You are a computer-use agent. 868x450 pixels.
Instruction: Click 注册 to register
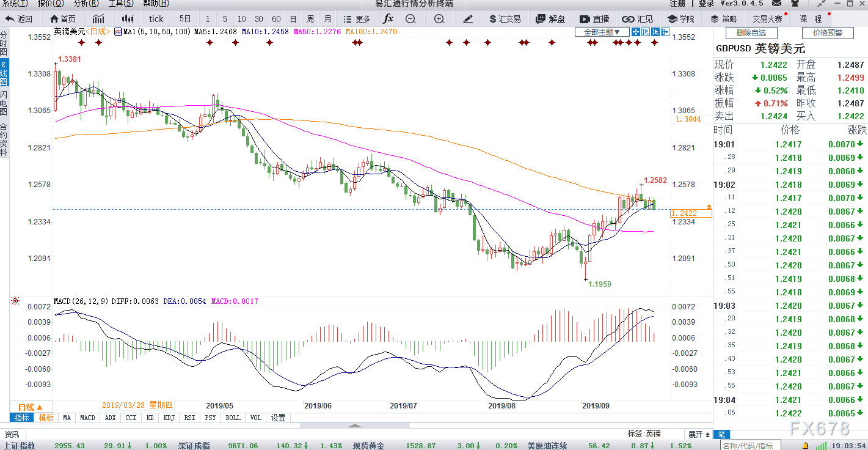(677, 4)
